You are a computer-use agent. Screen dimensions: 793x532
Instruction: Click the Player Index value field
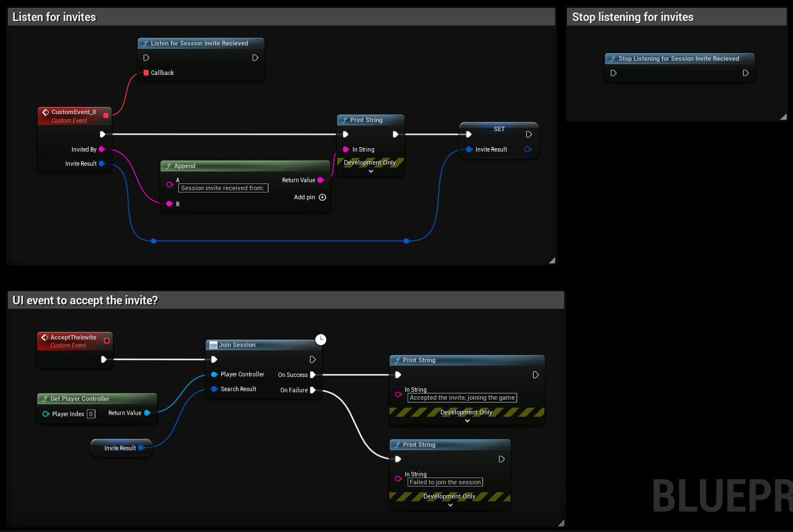point(91,414)
